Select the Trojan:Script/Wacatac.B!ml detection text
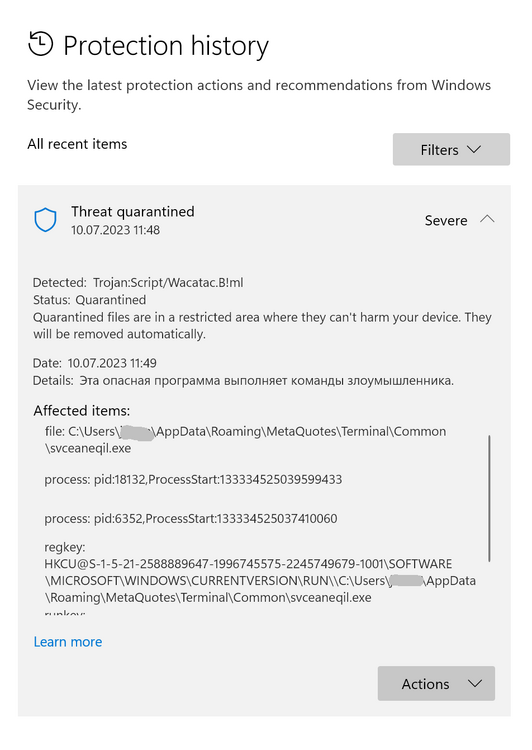The image size is (532, 750). [168, 283]
